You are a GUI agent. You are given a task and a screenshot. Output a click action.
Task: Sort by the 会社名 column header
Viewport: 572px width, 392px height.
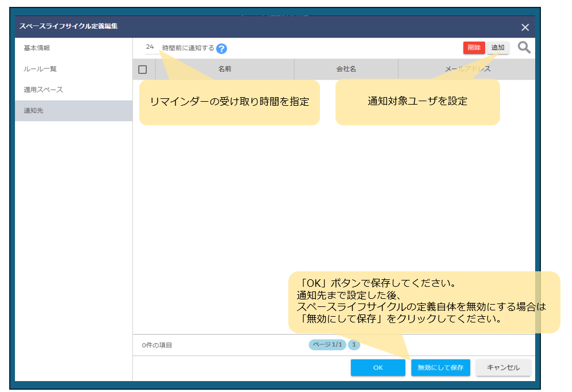pyautogui.click(x=346, y=69)
